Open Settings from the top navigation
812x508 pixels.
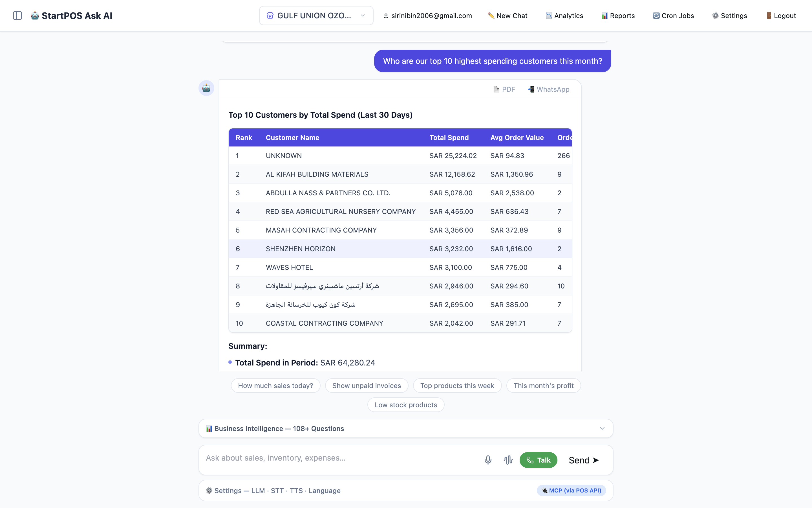[x=729, y=16]
